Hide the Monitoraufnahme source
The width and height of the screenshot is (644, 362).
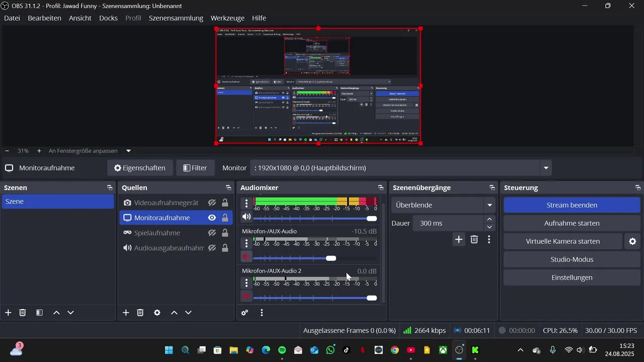(x=212, y=218)
